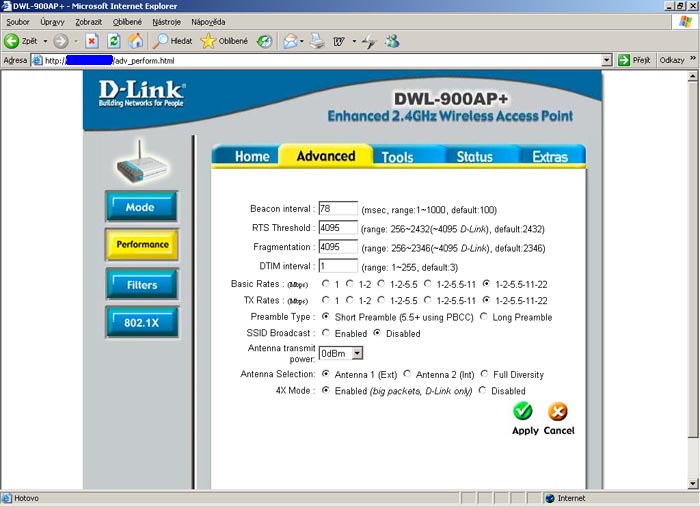This screenshot has width=700, height=507.
Task: Open Favorites (Oblíbené) star
Action: 208,41
